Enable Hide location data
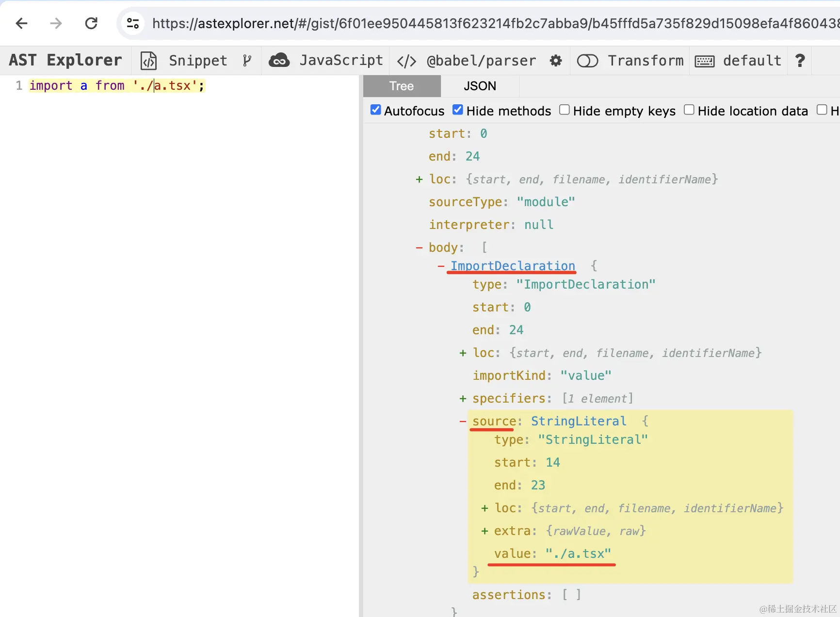Screen dimensions: 840x617 pyautogui.click(x=689, y=110)
